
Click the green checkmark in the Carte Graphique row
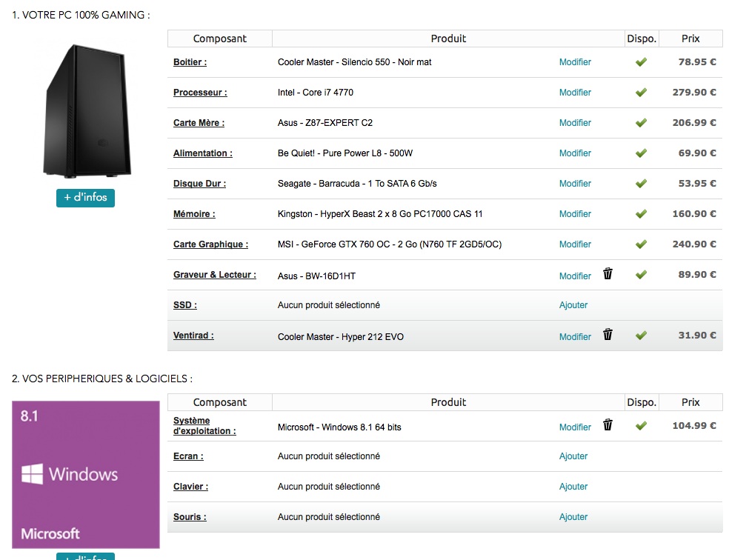[x=641, y=244]
